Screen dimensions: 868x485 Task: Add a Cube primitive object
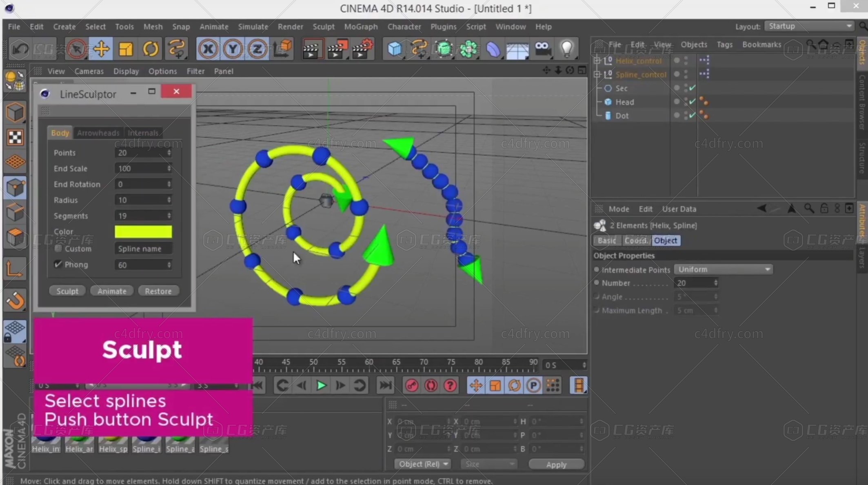(x=395, y=49)
